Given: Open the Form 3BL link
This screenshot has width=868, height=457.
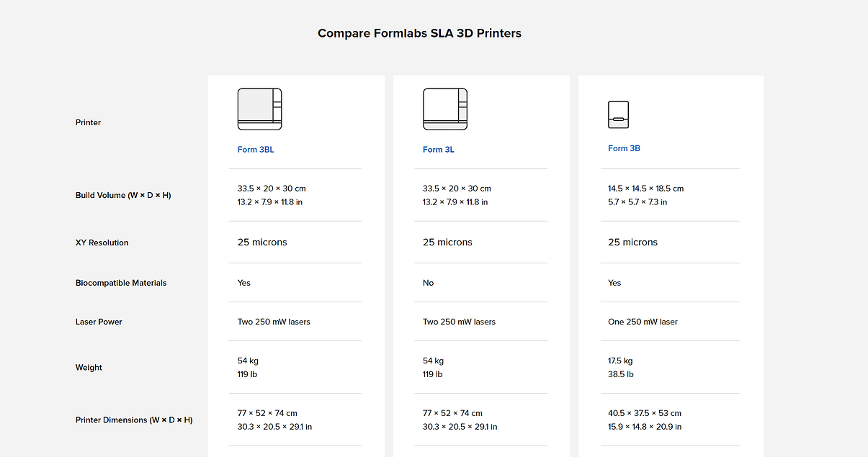Looking at the screenshot, I should 256,150.
